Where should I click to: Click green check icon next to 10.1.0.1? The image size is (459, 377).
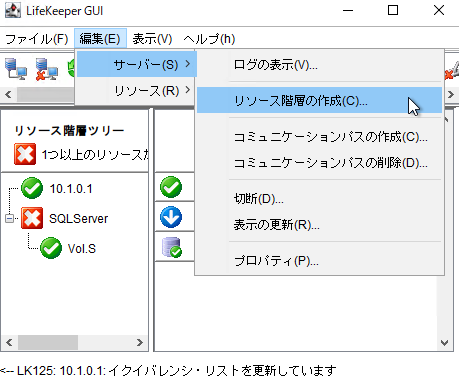tap(32, 188)
